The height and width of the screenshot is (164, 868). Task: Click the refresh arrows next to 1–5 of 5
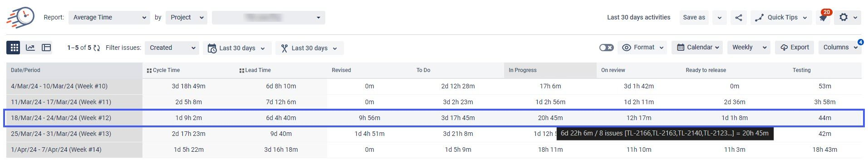pos(97,48)
